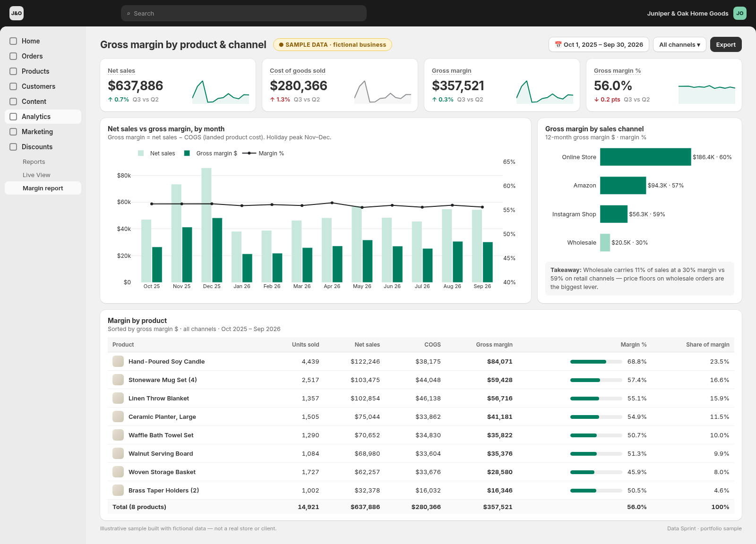Click the Home sidebar icon
The width and height of the screenshot is (756, 544).
coord(13,41)
